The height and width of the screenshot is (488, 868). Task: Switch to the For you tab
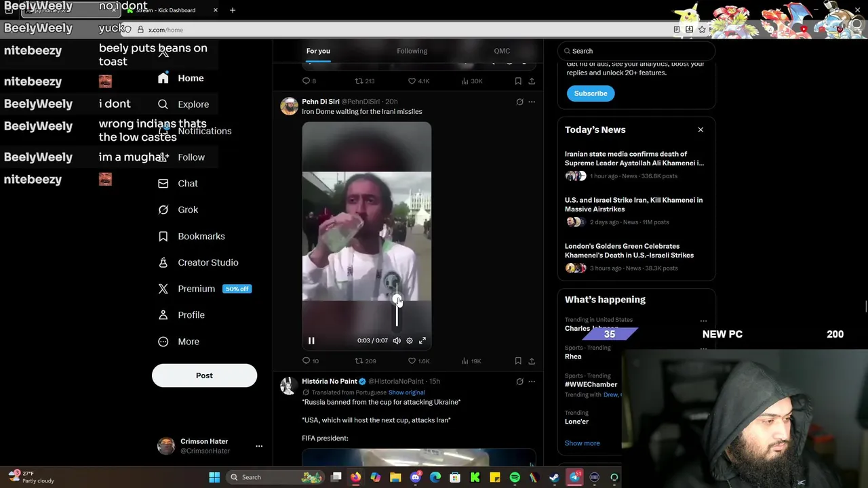[318, 51]
